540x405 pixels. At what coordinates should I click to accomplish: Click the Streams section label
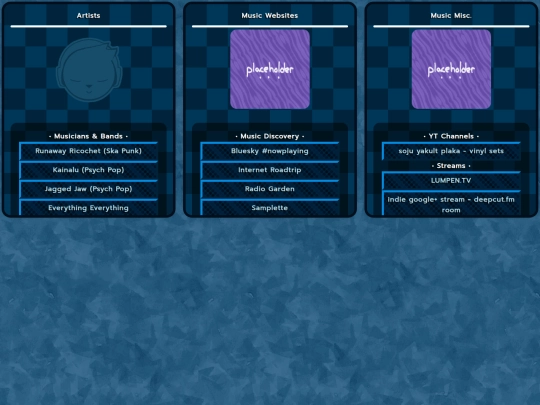click(x=451, y=166)
